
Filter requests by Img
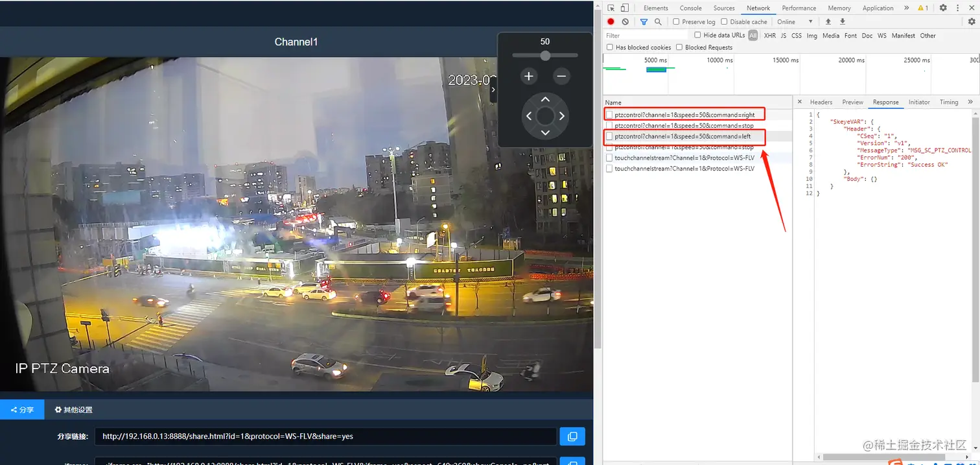coord(811,36)
